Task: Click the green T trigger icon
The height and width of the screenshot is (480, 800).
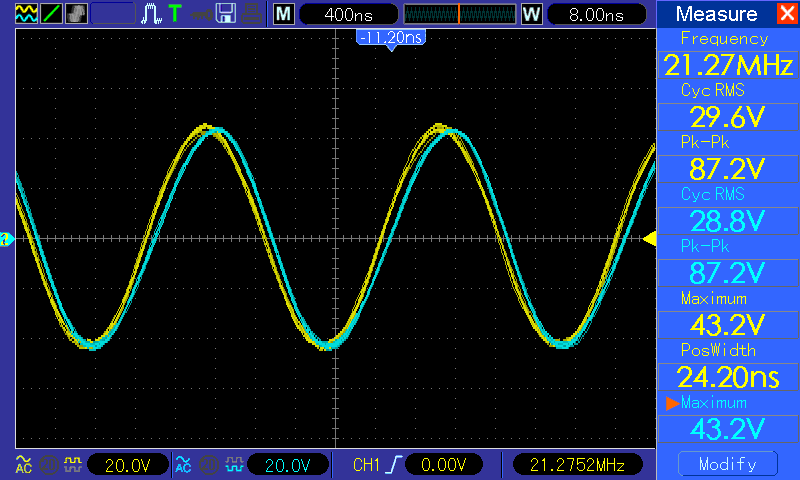Action: 175,14
